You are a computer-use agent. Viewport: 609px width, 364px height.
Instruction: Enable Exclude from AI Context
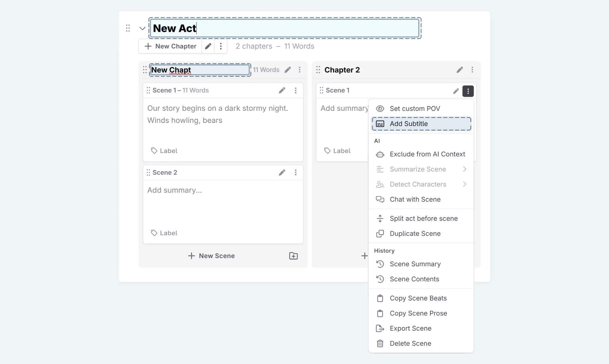[427, 154]
